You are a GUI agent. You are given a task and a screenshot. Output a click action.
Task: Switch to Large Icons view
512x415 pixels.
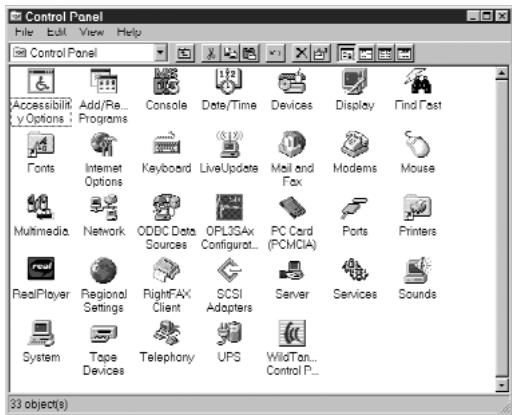[x=347, y=53]
